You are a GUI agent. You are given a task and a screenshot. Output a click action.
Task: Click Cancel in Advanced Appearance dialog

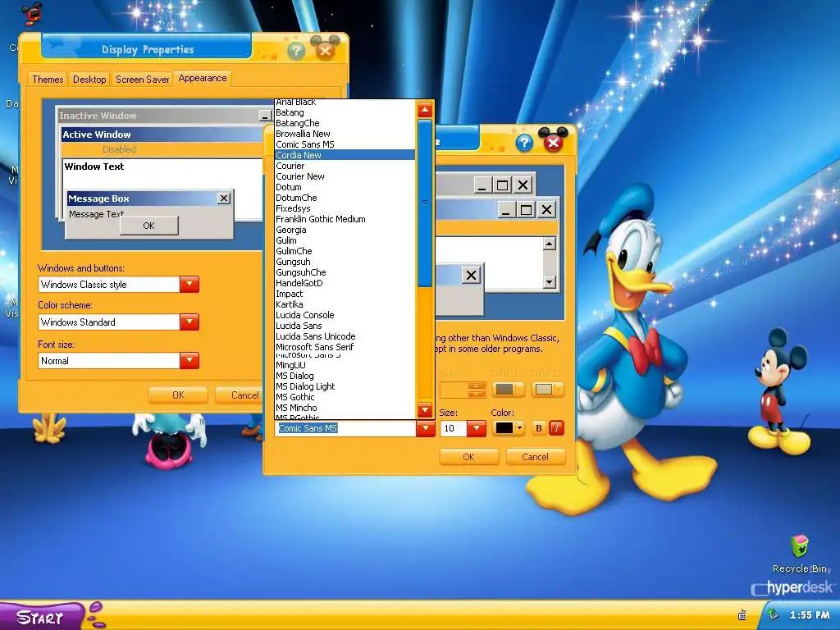tap(535, 457)
